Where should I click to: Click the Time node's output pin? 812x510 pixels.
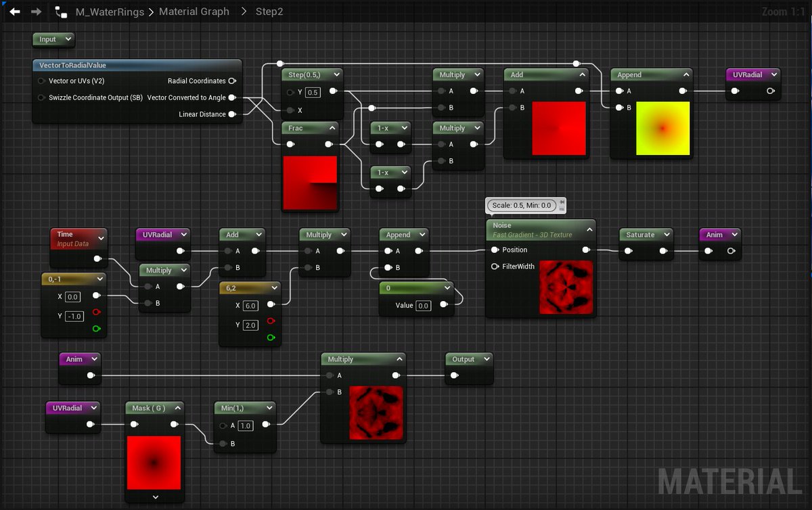tap(97, 258)
